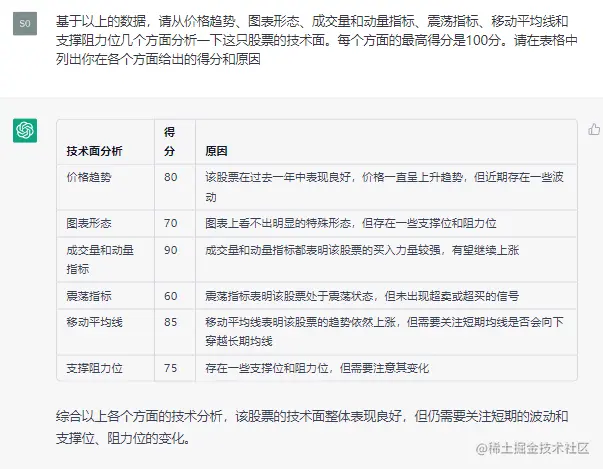
Task: Click the score 90 cell
Action: coord(171,250)
